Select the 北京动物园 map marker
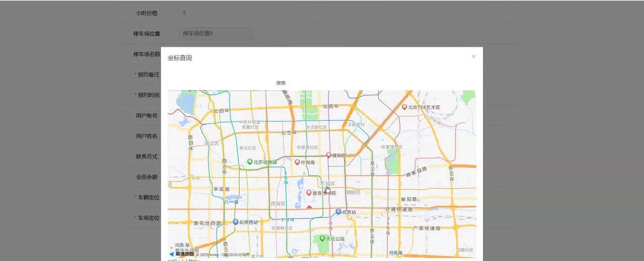The image size is (644, 261). pyautogui.click(x=250, y=162)
